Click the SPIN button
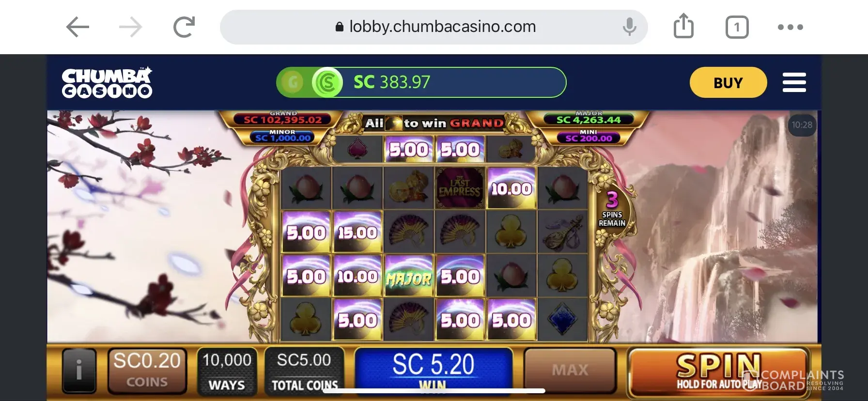The image size is (868, 401). coord(718,371)
